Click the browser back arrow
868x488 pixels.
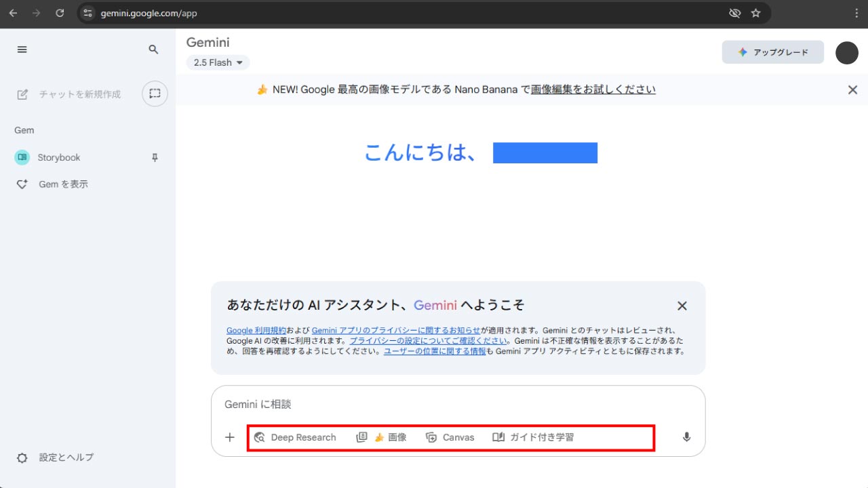point(13,13)
